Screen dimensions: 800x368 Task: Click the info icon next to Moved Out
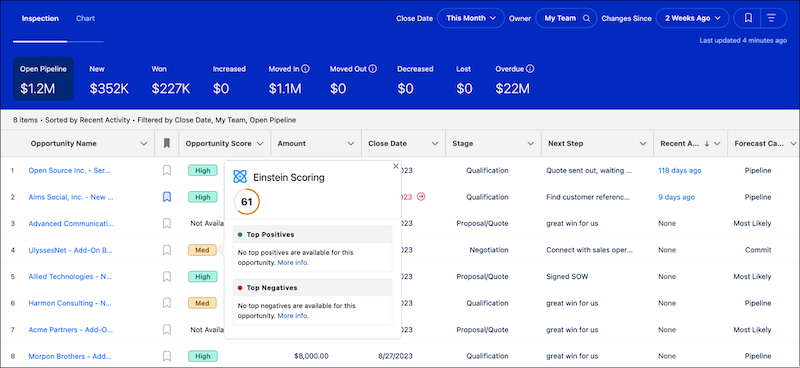[372, 68]
